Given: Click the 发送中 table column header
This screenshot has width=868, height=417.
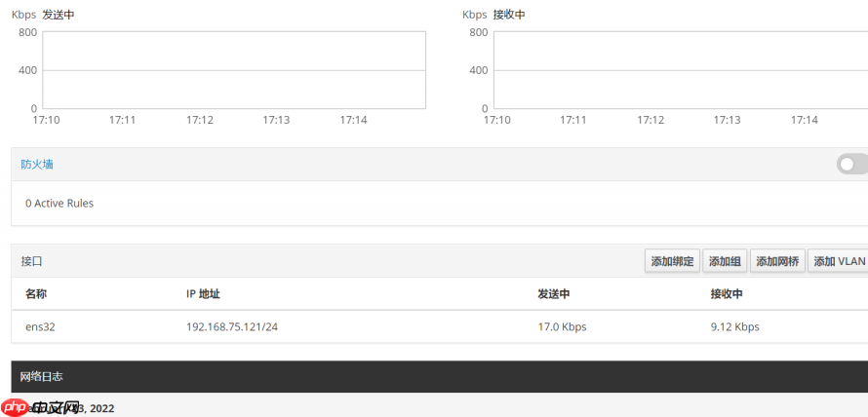Looking at the screenshot, I should [x=553, y=294].
